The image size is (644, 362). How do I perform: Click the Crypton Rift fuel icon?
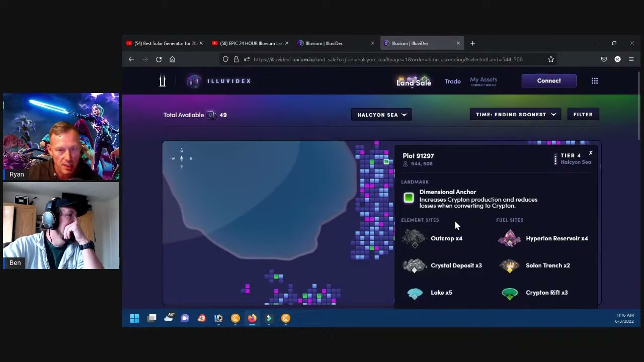click(x=510, y=294)
